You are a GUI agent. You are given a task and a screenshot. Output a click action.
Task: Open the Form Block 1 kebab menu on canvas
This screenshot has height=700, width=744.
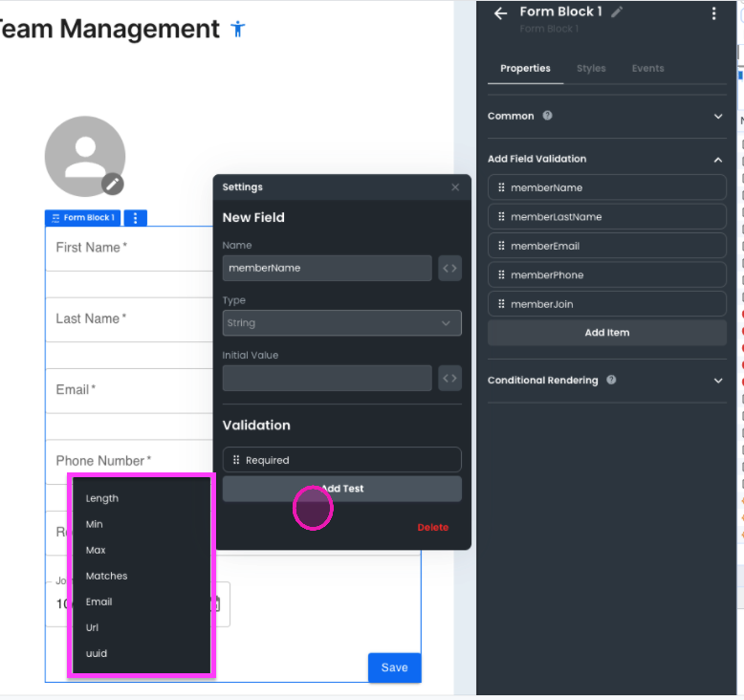tap(135, 218)
